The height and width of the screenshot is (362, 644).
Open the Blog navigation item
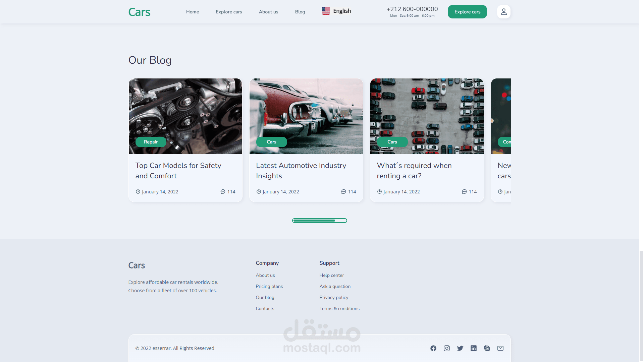(300, 12)
